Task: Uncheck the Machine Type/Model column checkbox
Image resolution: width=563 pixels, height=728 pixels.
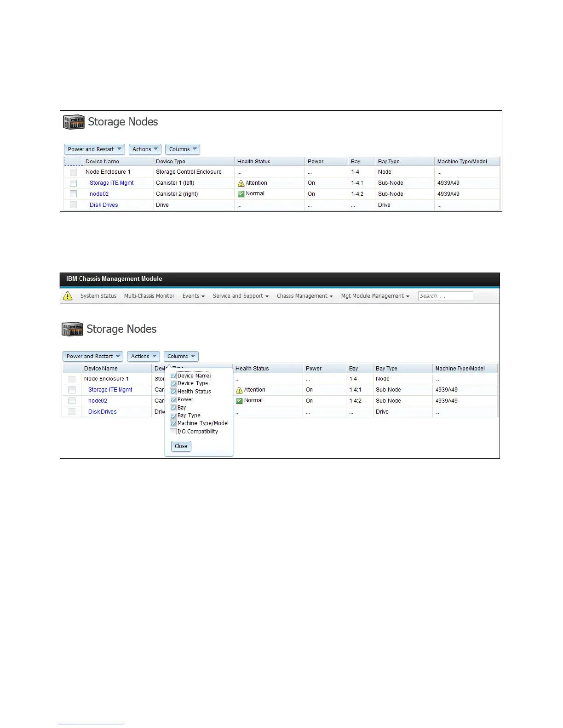Action: click(173, 424)
